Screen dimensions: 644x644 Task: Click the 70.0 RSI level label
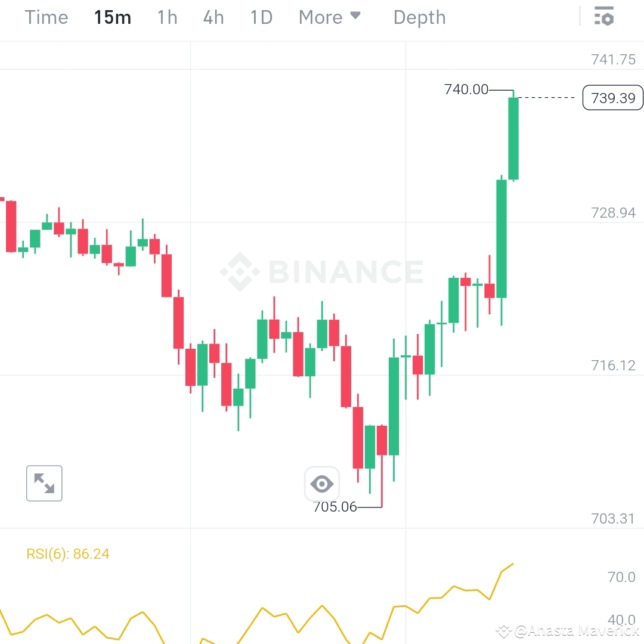(621, 577)
